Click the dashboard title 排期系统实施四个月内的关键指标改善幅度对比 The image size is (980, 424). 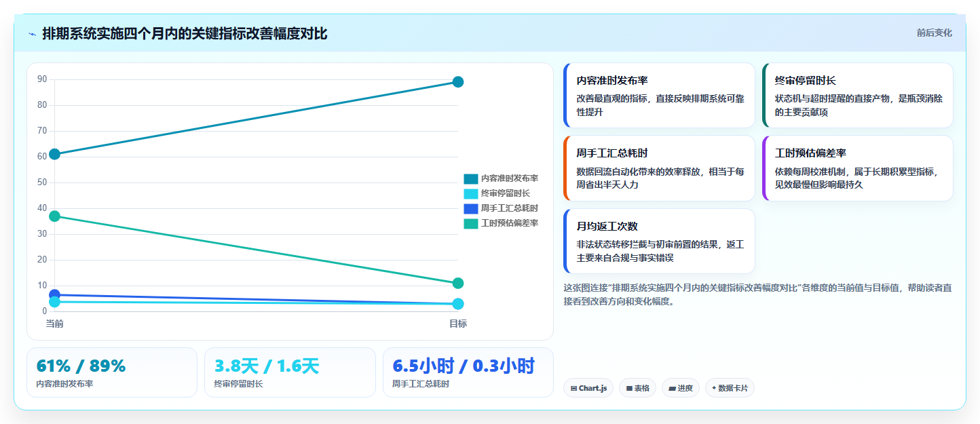point(185,34)
